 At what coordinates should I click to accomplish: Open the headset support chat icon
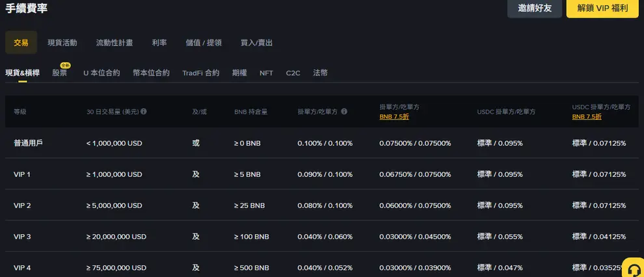click(x=634, y=269)
